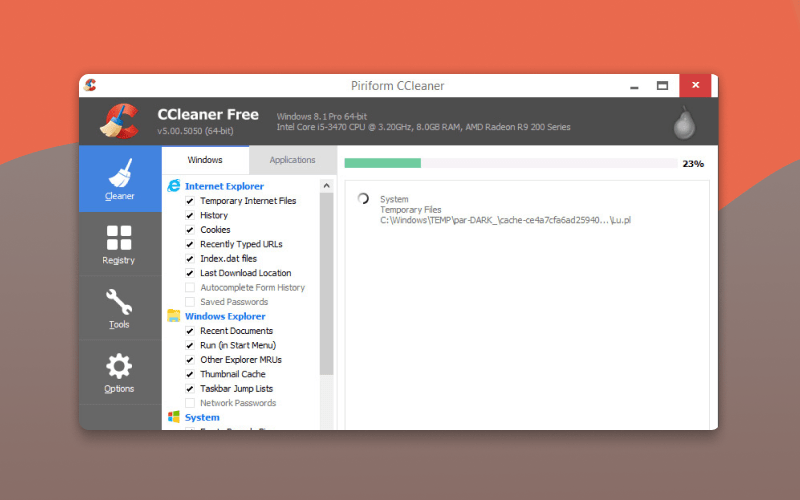Toggle the Cookies checkbox

tap(190, 230)
